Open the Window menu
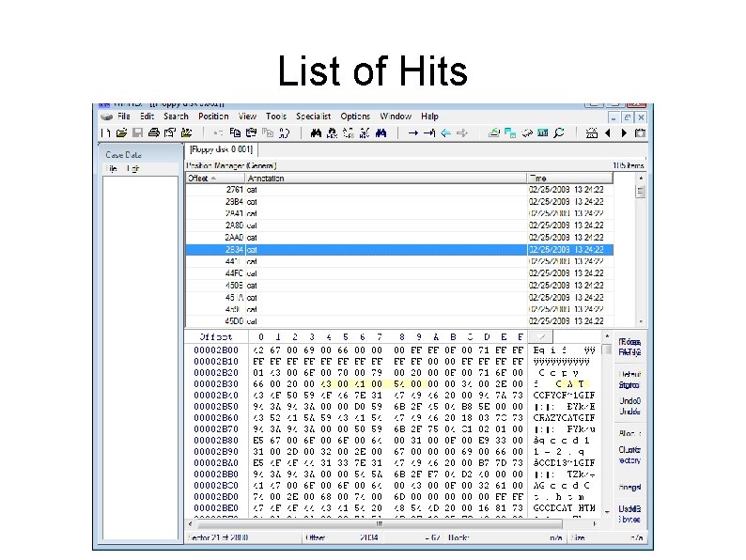The height and width of the screenshot is (560, 746). pos(396,117)
